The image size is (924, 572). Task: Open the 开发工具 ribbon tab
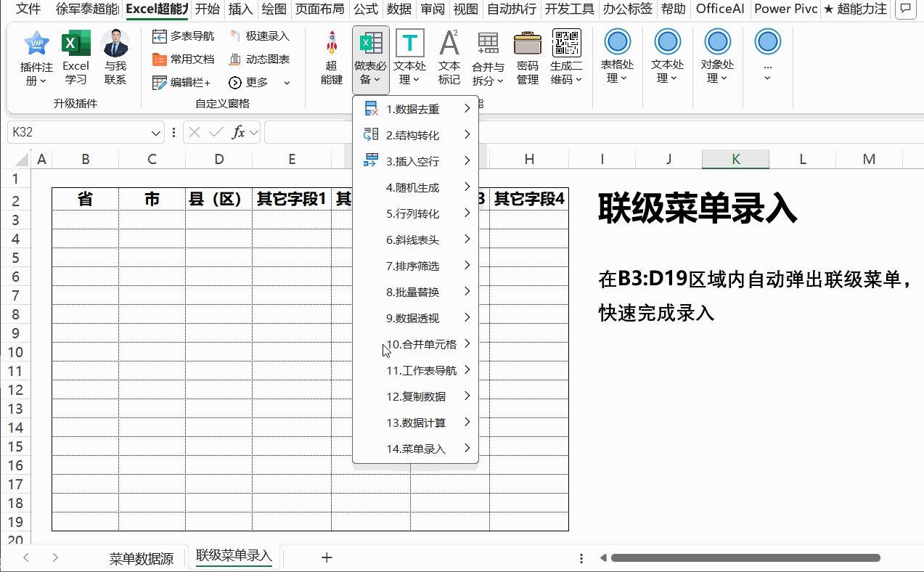click(570, 9)
